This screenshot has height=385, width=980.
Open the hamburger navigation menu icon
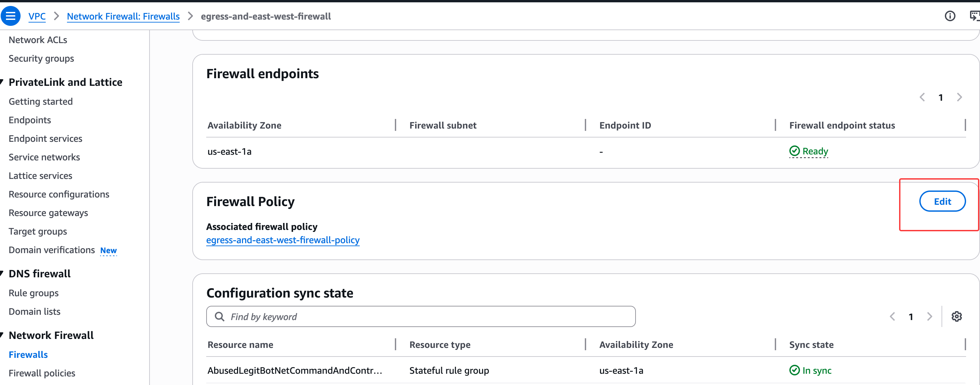(x=11, y=16)
